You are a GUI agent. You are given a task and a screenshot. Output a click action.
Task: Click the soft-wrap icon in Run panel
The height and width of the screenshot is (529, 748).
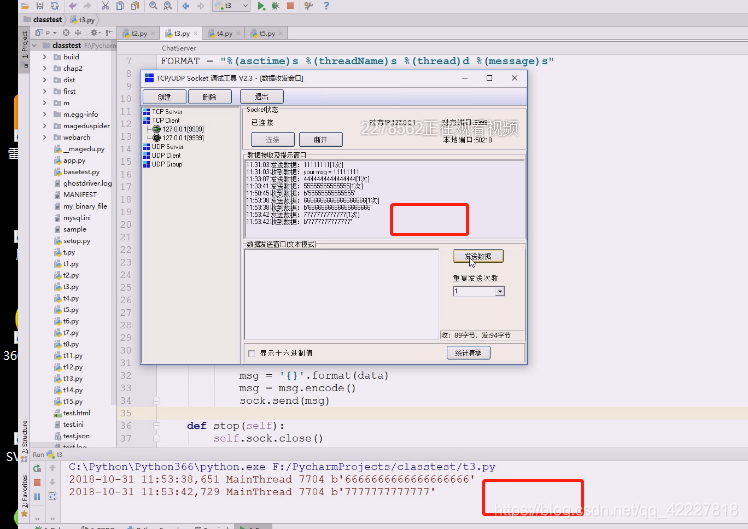coord(52,497)
